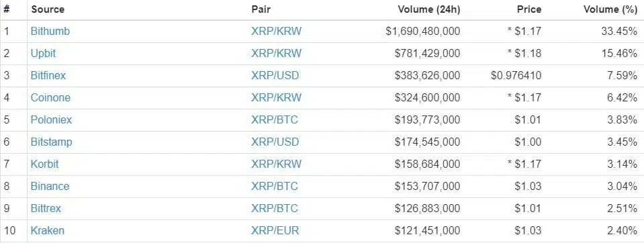Open the Kraken exchange link
Image resolution: width=644 pixels, height=243 pixels.
48,231
